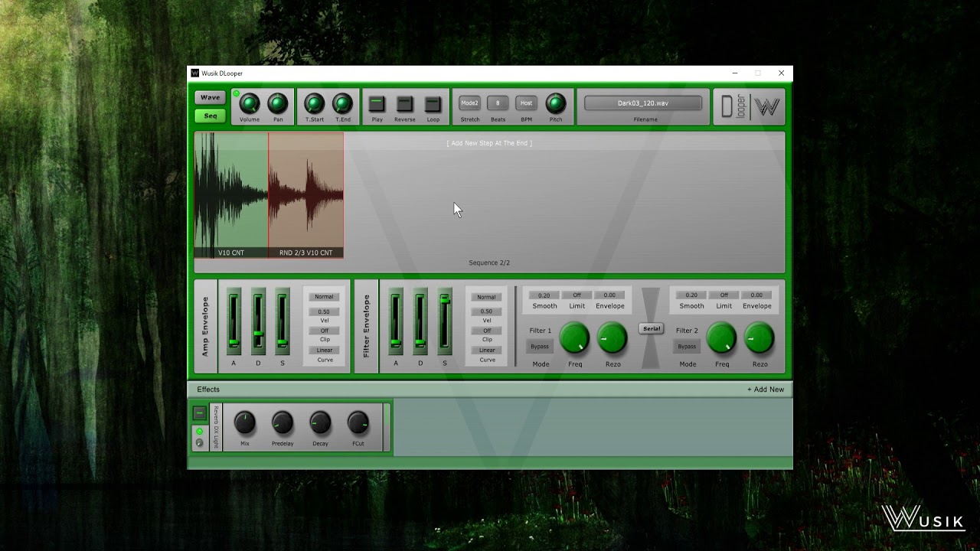
Task: Click the T.Start knob
Action: pos(315,103)
